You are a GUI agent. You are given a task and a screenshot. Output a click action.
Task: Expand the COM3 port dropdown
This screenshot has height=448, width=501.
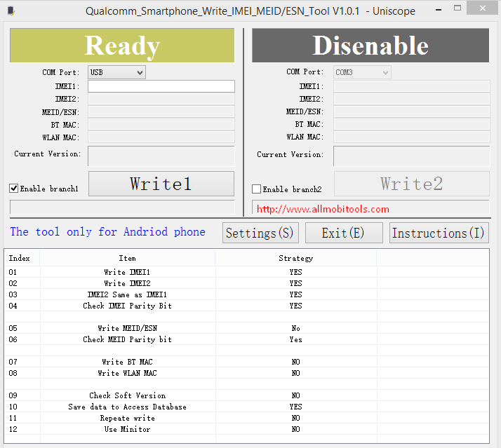pos(362,72)
